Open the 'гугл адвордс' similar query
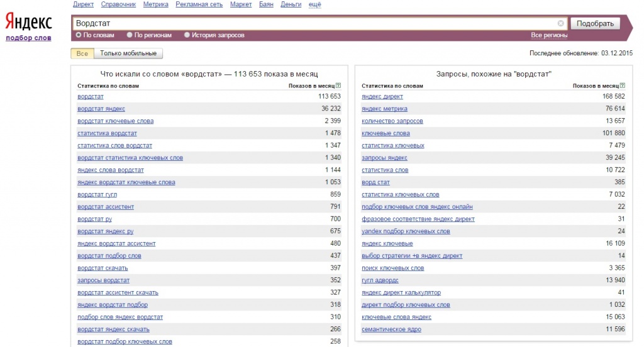 tap(380, 280)
